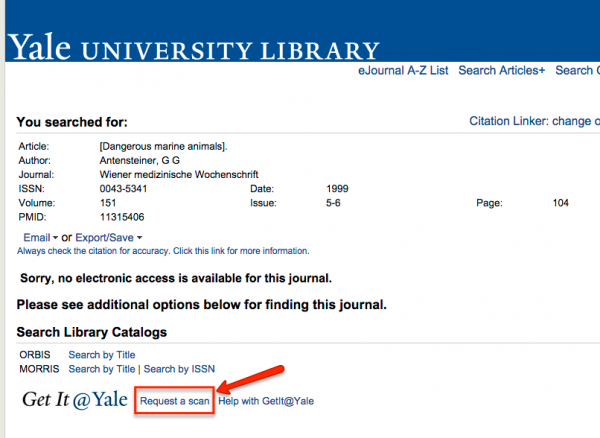Click the Email link
The image size is (600, 438).
pyautogui.click(x=37, y=238)
